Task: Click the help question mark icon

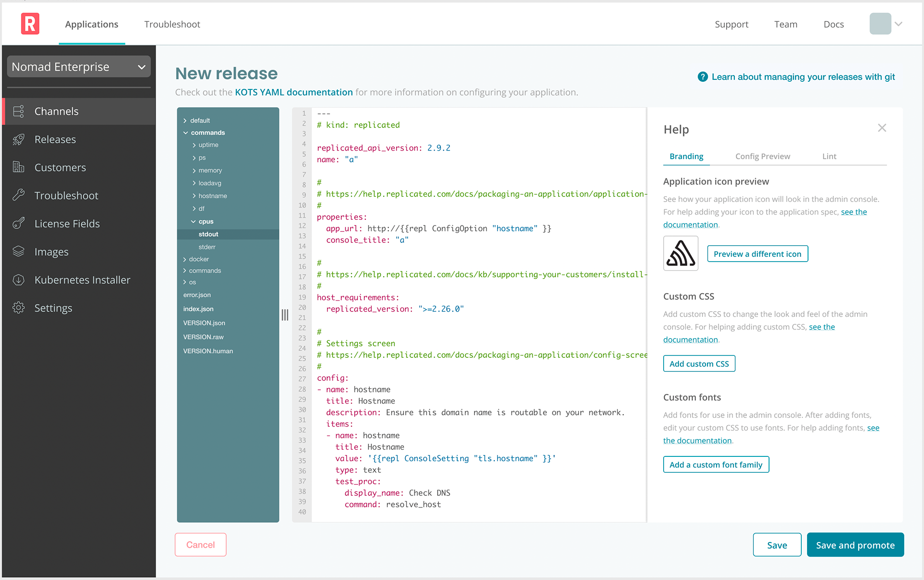Action: click(x=703, y=77)
